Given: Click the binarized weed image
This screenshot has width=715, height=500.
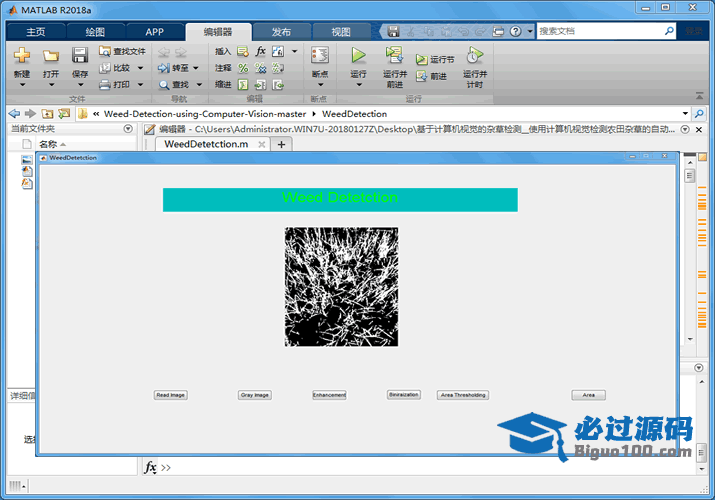Looking at the screenshot, I should [x=341, y=287].
